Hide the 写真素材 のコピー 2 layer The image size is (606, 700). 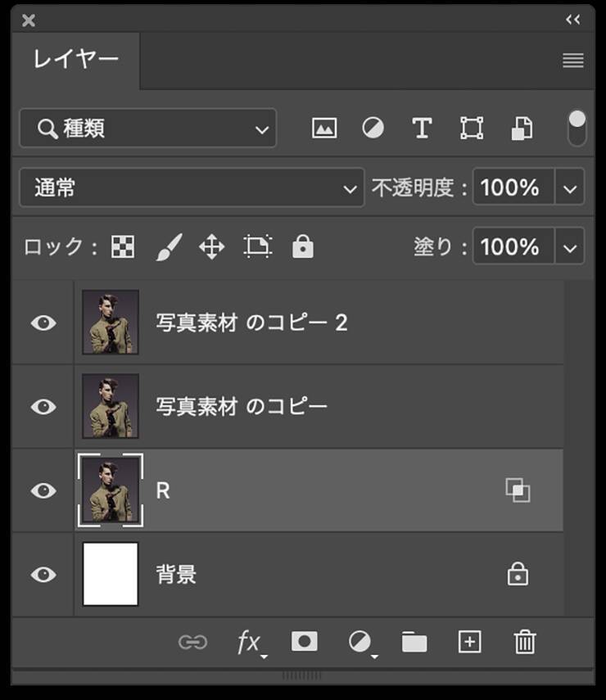(43, 323)
